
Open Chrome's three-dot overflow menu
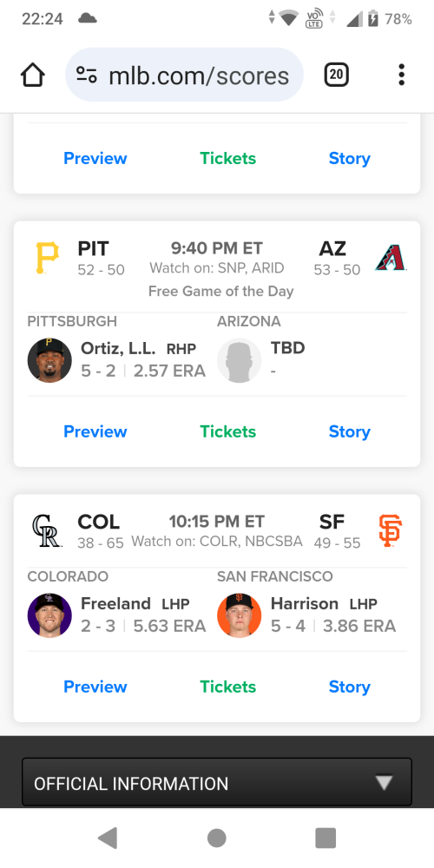401,75
